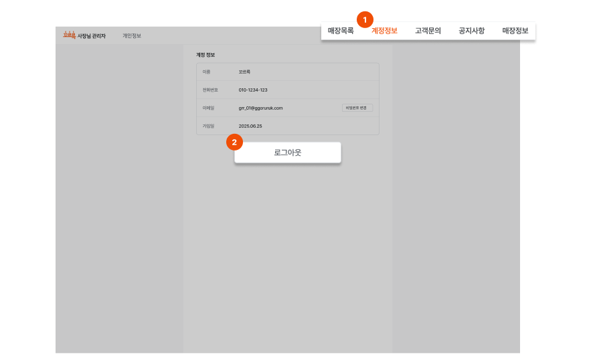Click the 로그아웃 button
The height and width of the screenshot is (364, 591).
click(288, 153)
